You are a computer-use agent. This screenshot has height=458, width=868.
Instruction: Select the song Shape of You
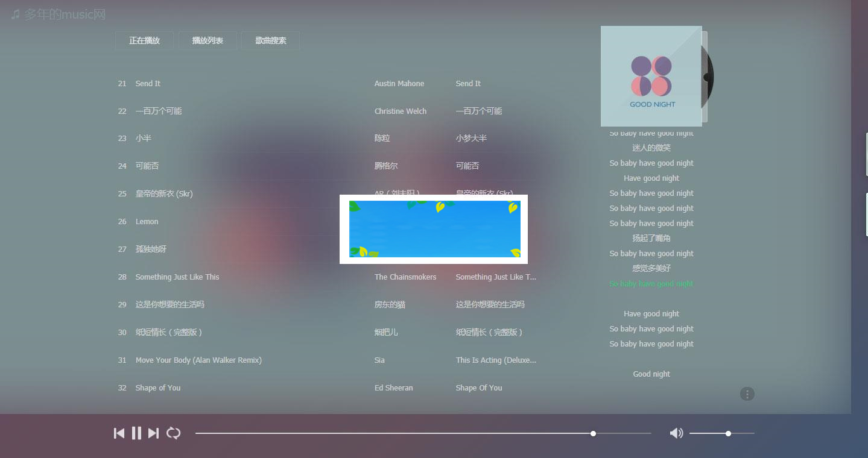[158, 388]
